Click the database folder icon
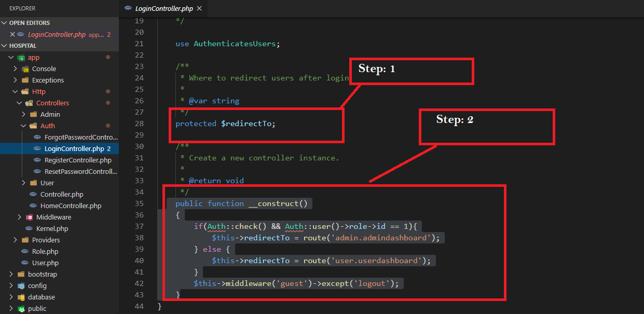The image size is (644, 314). 21,297
